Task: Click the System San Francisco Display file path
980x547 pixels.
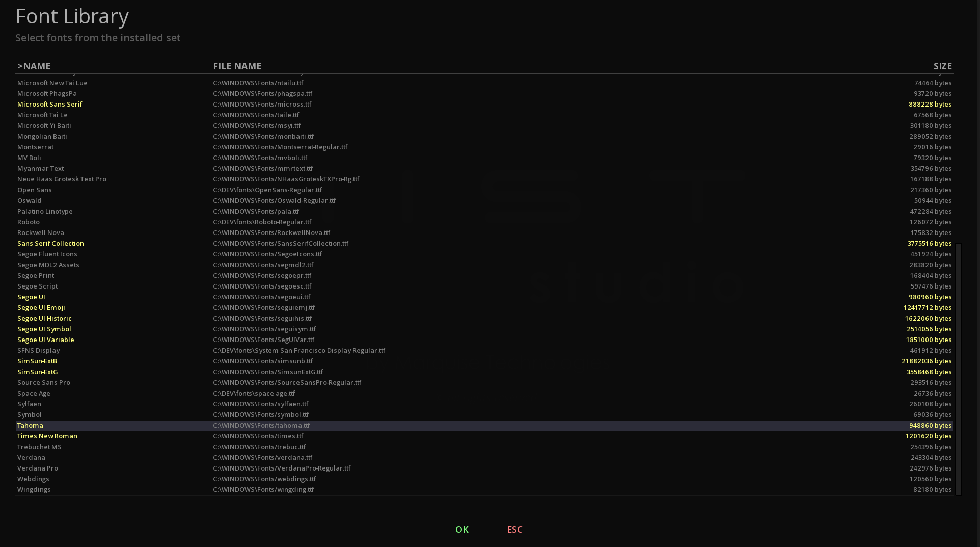Action: coord(299,350)
